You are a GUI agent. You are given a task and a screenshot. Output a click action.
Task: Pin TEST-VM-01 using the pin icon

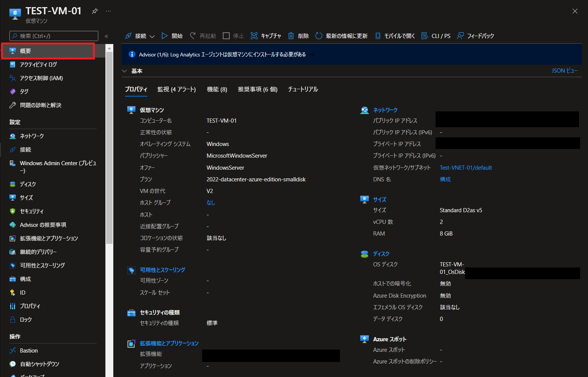coord(95,11)
